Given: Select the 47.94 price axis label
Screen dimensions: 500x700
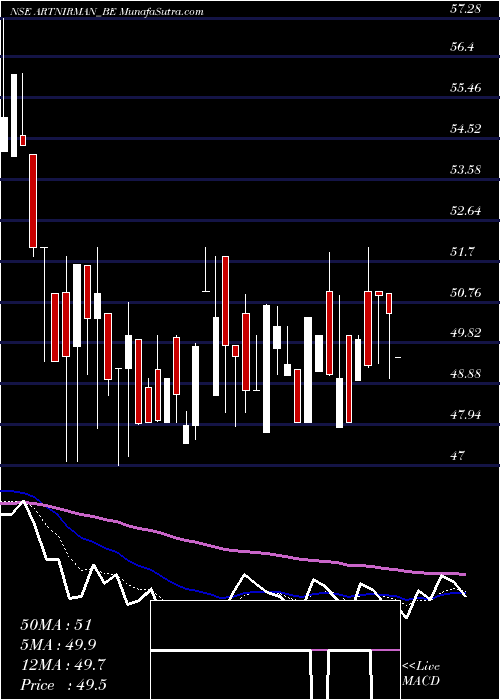Looking at the screenshot, I should [x=466, y=415].
